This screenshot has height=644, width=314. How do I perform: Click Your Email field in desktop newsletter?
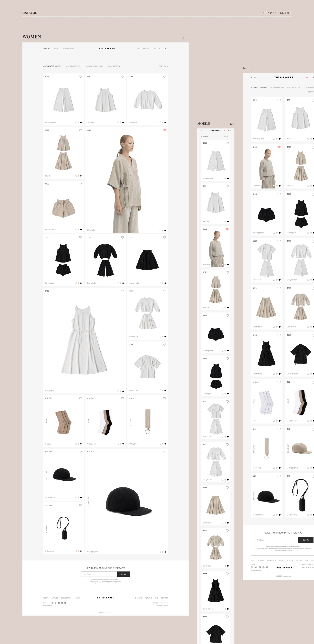[99, 574]
